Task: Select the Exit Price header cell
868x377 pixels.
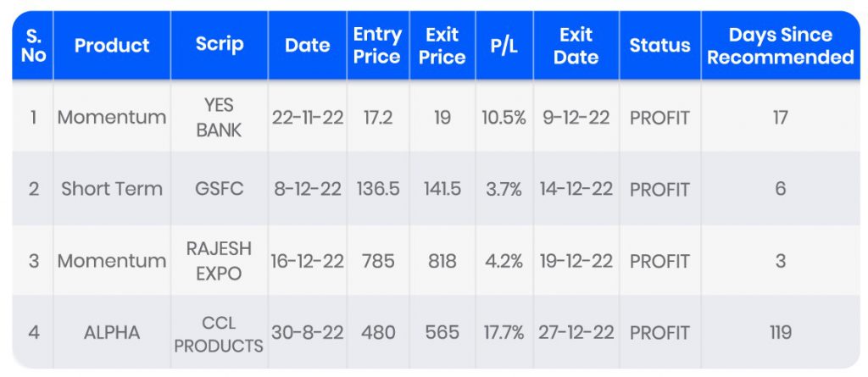Action: 442,46
